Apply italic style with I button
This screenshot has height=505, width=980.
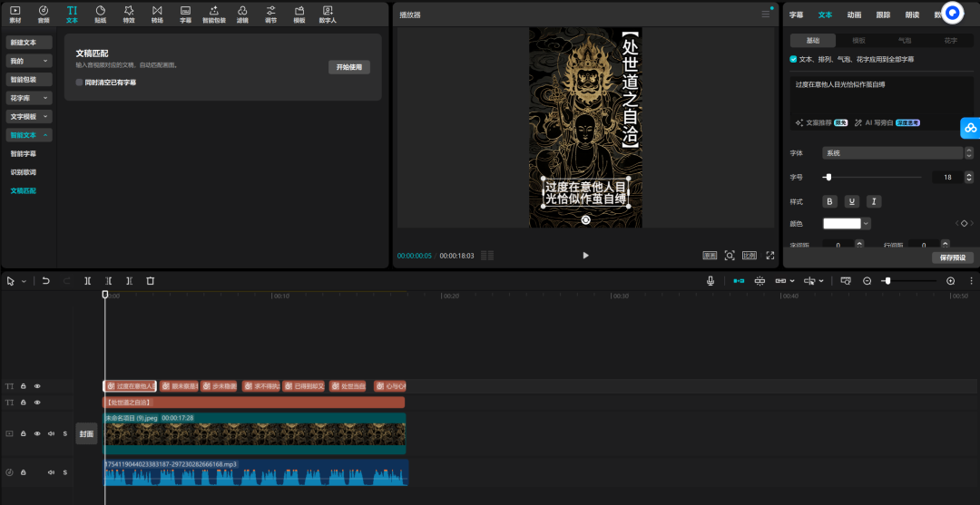click(874, 201)
